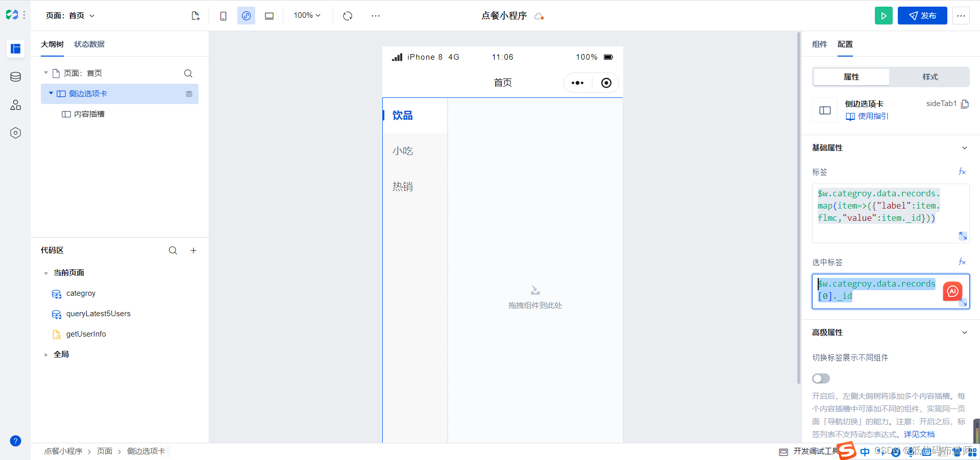Screen dimensions: 980x460
Task: Collapse the 基础属性 section
Action: point(965,148)
